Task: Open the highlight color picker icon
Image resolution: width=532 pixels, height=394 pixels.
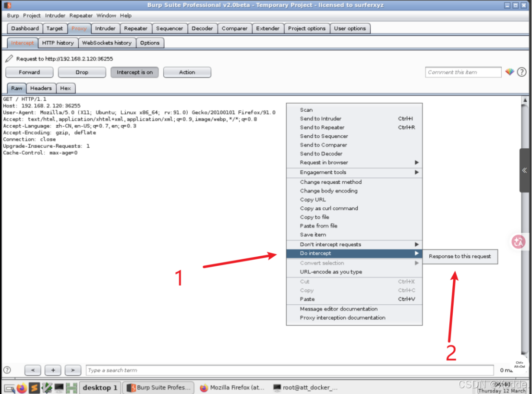Action: (x=509, y=72)
